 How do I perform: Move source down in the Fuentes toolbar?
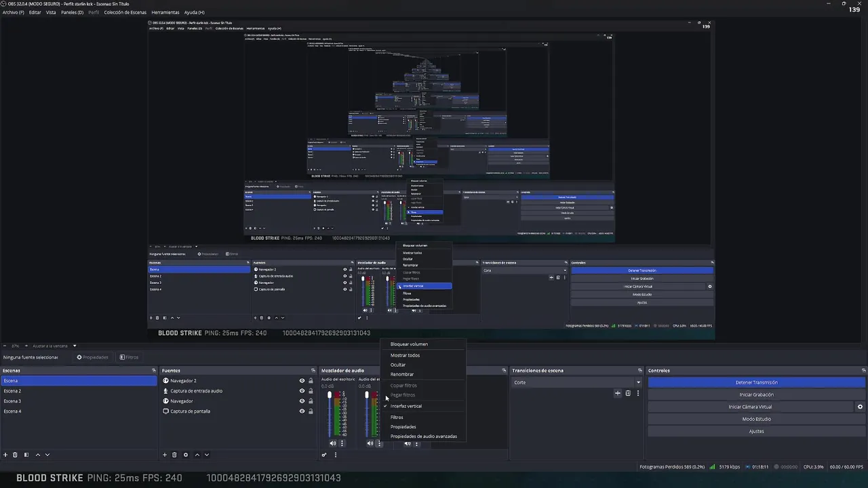tap(206, 455)
